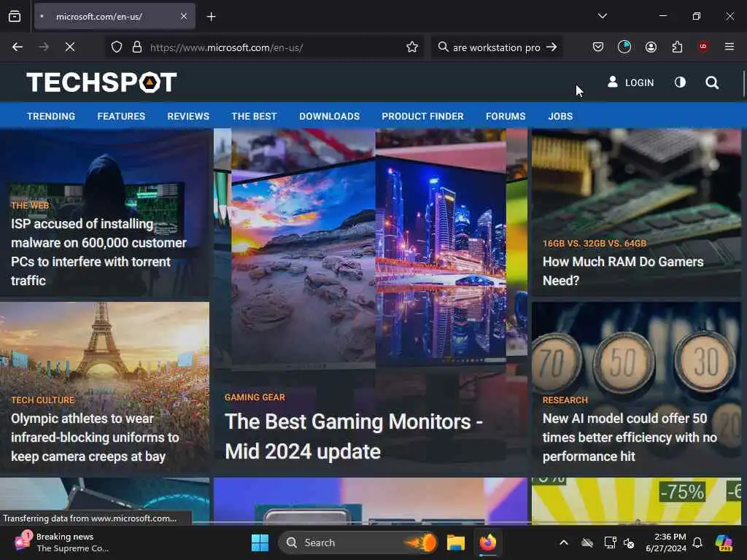Click TECH CULTURE category label

pyautogui.click(x=42, y=400)
